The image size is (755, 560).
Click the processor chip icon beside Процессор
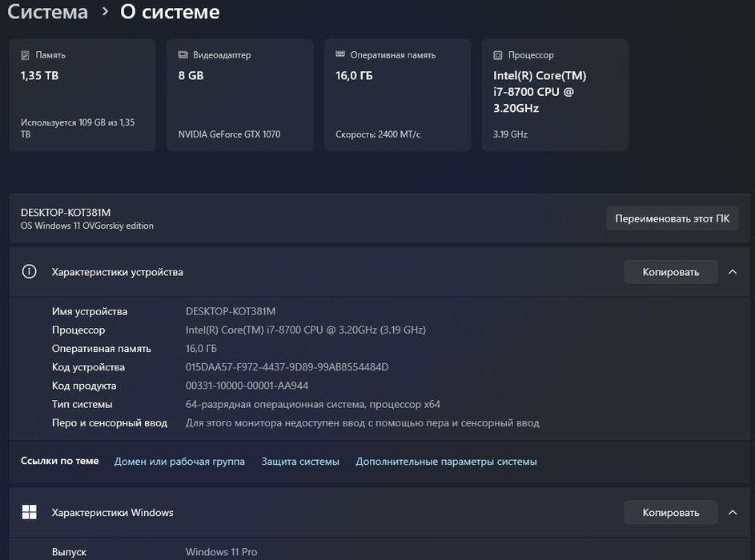498,55
